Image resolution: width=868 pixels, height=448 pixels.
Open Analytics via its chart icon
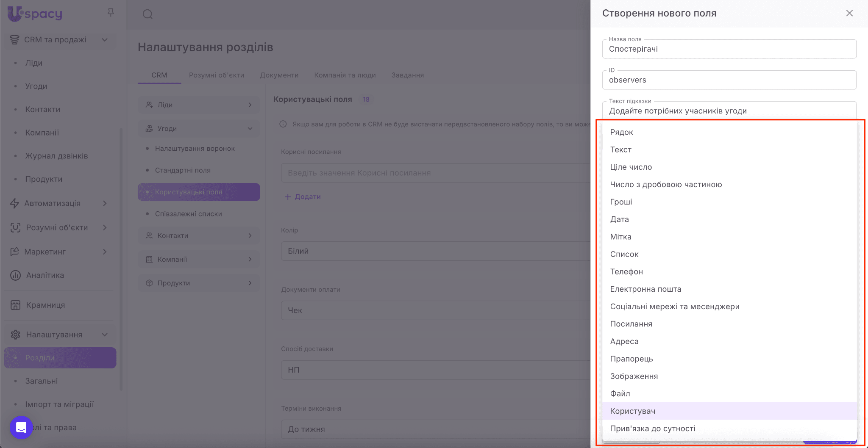[x=16, y=275]
